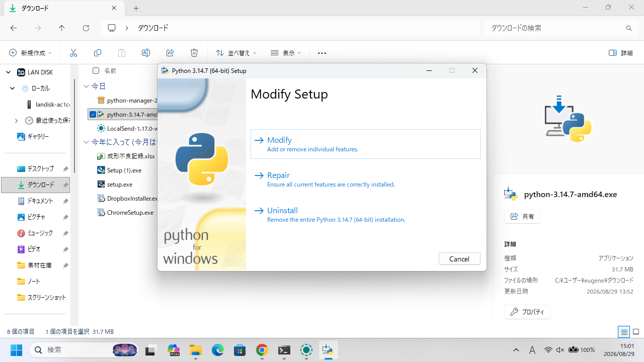The width and height of the screenshot is (644, 362).
Task: Click the Rename icon in Explorer toolbar
Action: 146,53
